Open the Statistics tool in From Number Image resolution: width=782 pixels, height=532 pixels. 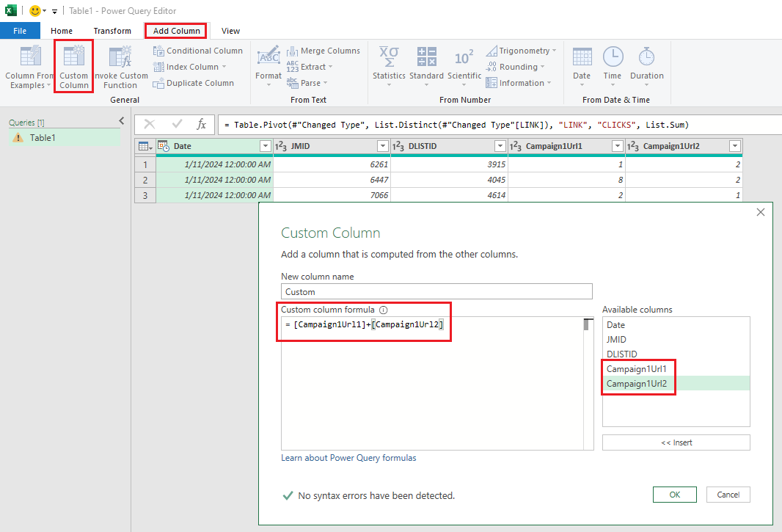[389, 66]
